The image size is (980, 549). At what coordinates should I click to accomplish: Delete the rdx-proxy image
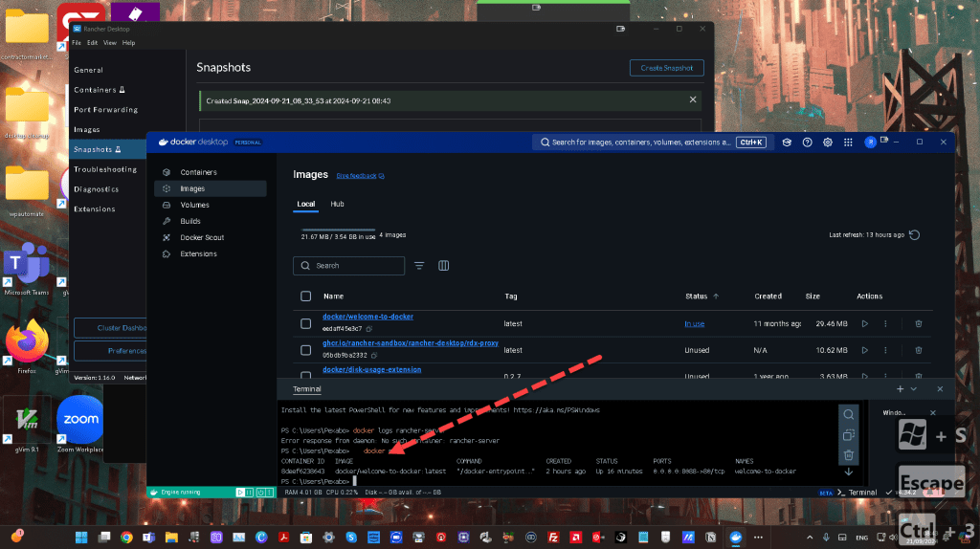919,350
